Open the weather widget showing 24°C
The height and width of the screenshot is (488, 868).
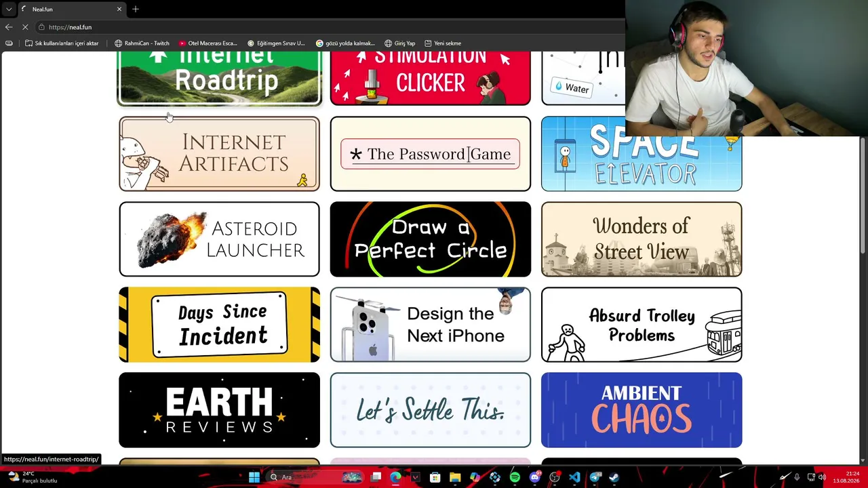32,477
